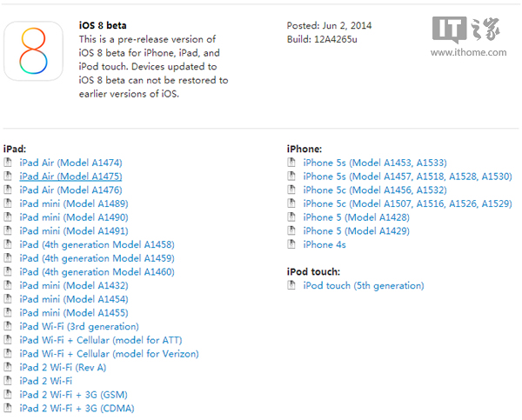
Task: Click file icon next to iPad 2 Wi-Fi (Rev A)
Action: coord(8,367)
